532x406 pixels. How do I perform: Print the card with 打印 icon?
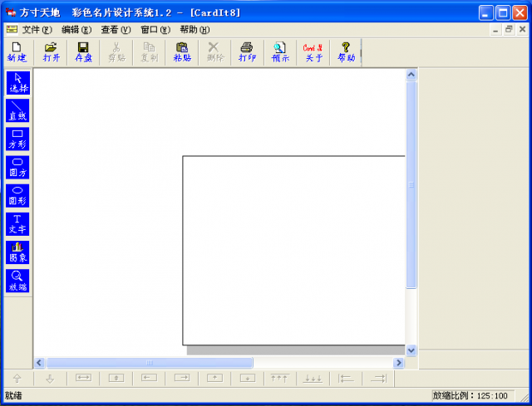(247, 52)
